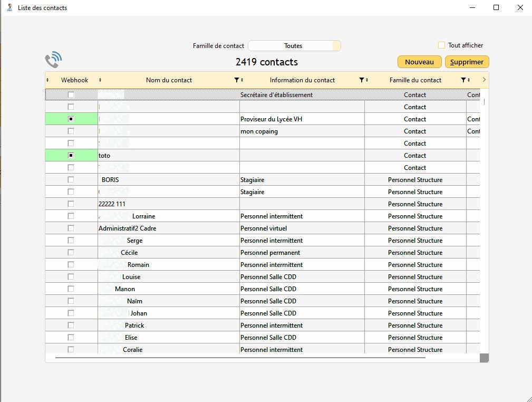Select the Administratif2 Cadre contact row
The height and width of the screenshot is (402, 532).
tap(127, 228)
